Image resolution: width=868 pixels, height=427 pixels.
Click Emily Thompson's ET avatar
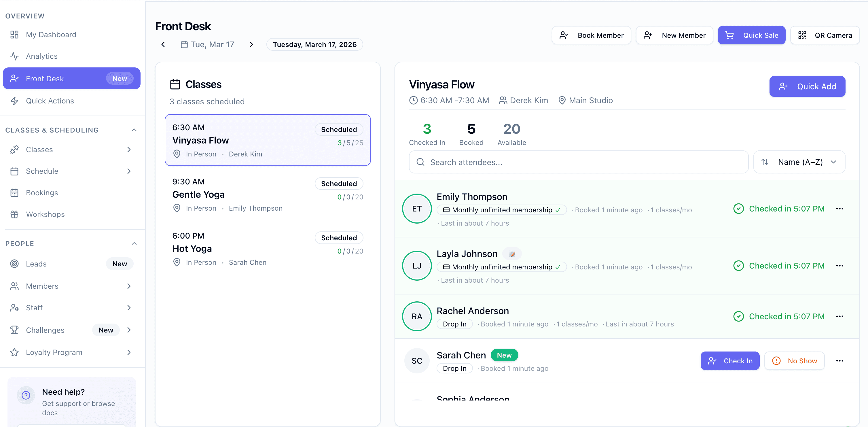point(417,209)
